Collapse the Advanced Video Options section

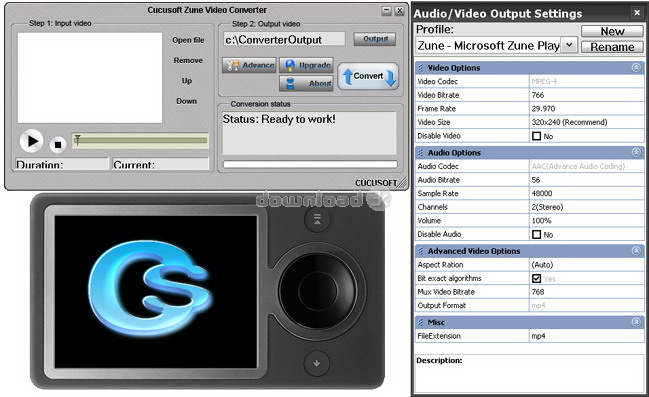click(636, 250)
